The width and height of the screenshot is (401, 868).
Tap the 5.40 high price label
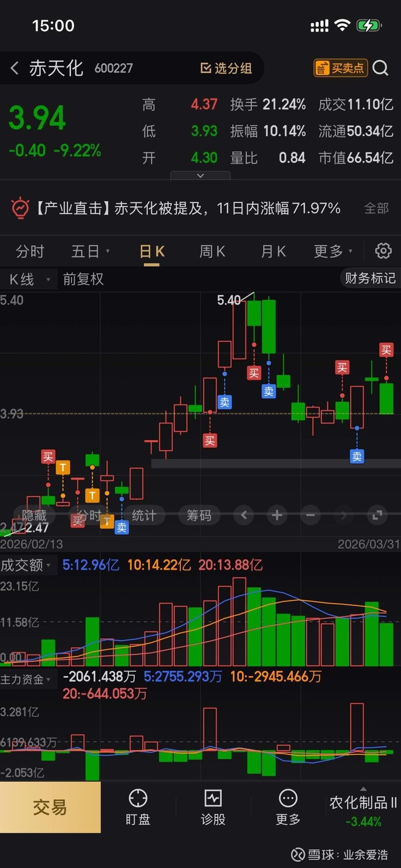pyautogui.click(x=229, y=300)
